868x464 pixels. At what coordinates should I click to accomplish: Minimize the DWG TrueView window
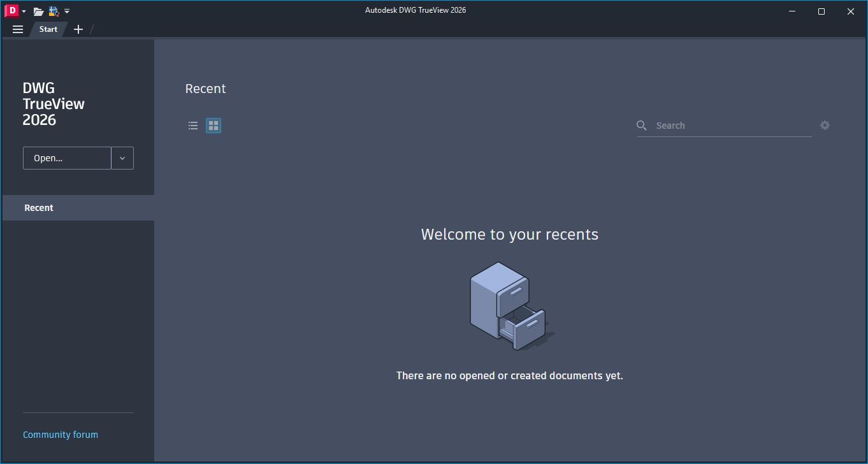coord(792,11)
